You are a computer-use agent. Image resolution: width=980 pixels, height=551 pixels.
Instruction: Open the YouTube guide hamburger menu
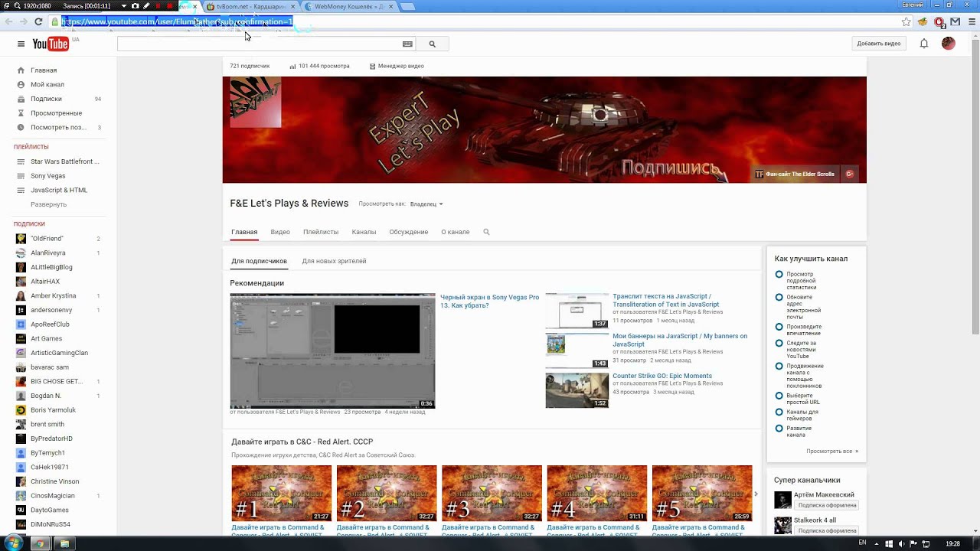pos(21,44)
